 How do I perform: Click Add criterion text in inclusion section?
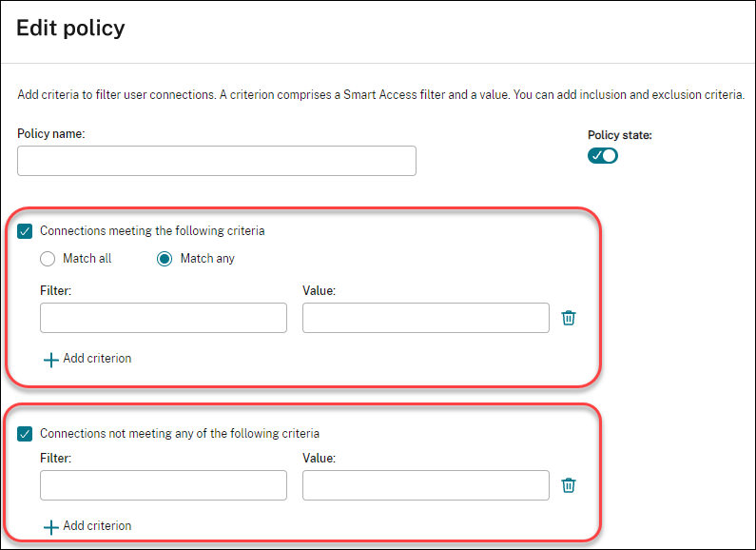click(x=97, y=359)
